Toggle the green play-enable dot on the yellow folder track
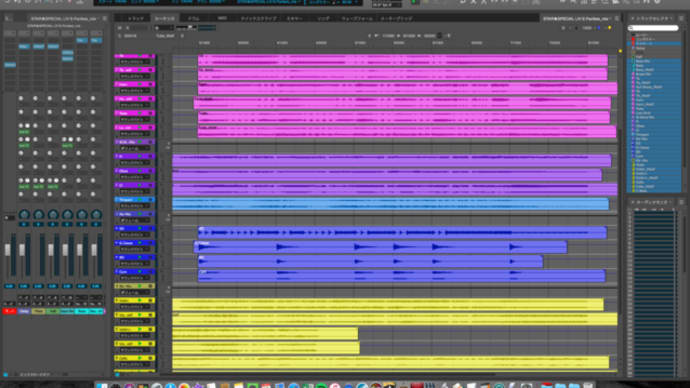 point(140,286)
